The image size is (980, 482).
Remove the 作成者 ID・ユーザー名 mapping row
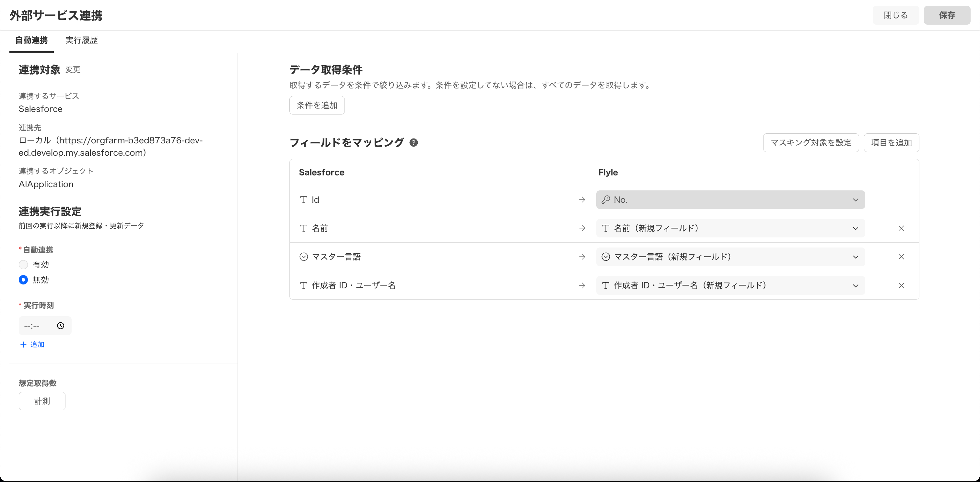tap(901, 285)
